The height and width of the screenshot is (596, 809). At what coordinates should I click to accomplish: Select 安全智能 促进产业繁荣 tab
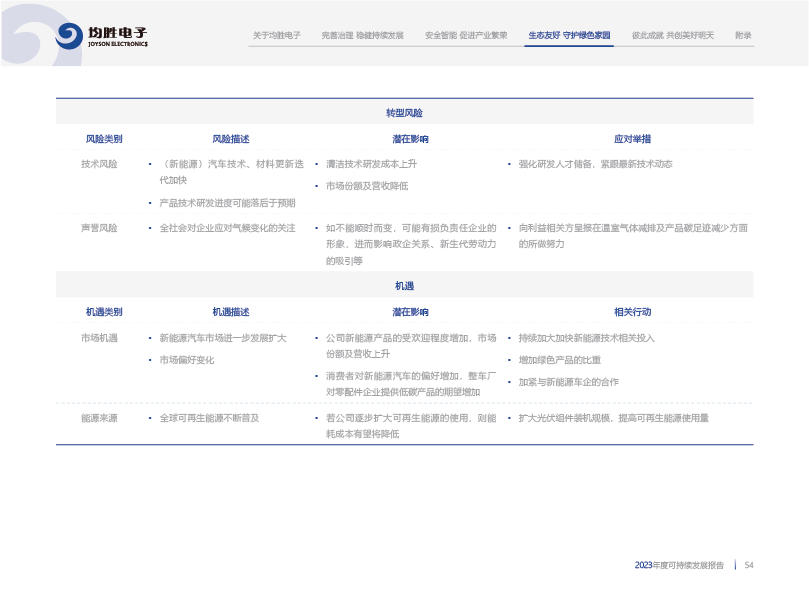click(466, 35)
